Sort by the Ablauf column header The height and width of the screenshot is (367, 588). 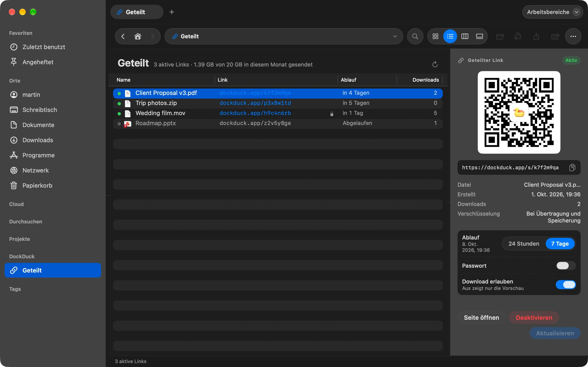click(x=348, y=80)
